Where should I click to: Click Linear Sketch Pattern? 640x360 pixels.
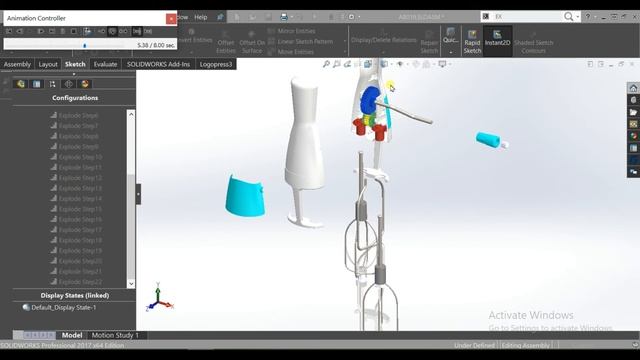click(300, 42)
